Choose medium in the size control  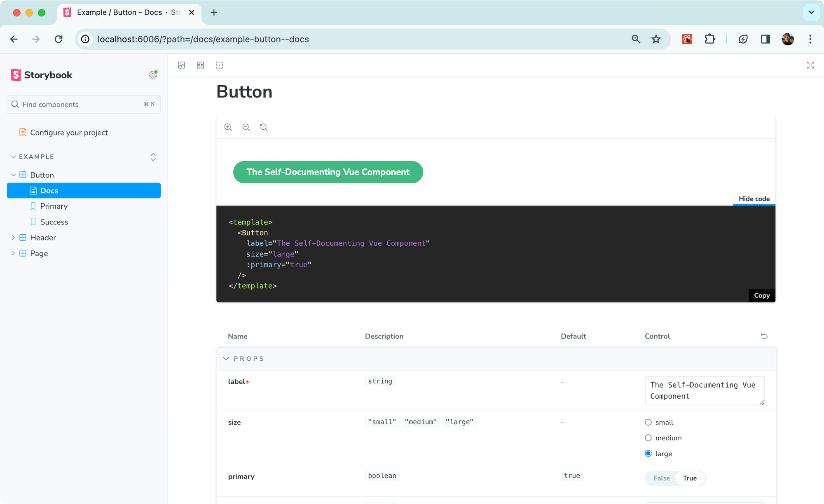tap(648, 438)
